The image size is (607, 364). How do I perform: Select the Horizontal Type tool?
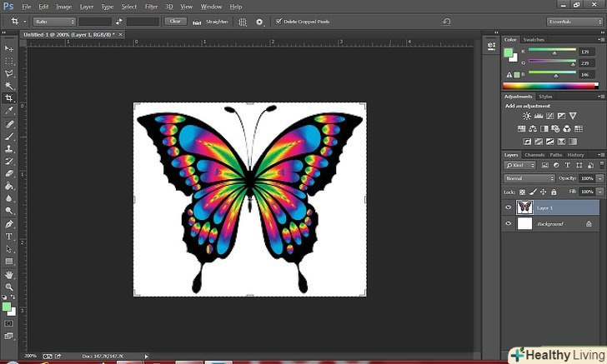[x=9, y=236]
